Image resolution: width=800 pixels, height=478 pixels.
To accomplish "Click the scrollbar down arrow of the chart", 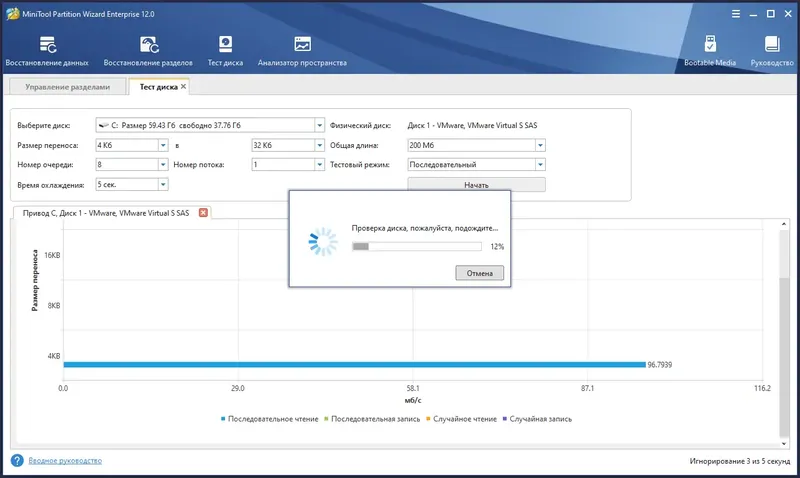I will [784, 444].
